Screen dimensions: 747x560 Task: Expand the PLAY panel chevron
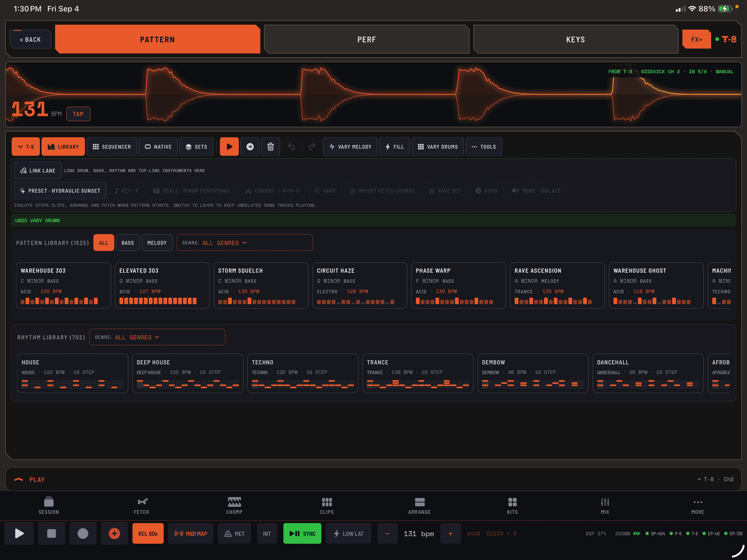18,479
